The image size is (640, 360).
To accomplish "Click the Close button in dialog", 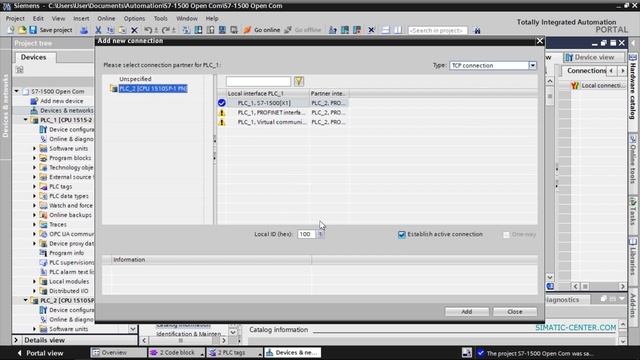I will click(515, 311).
